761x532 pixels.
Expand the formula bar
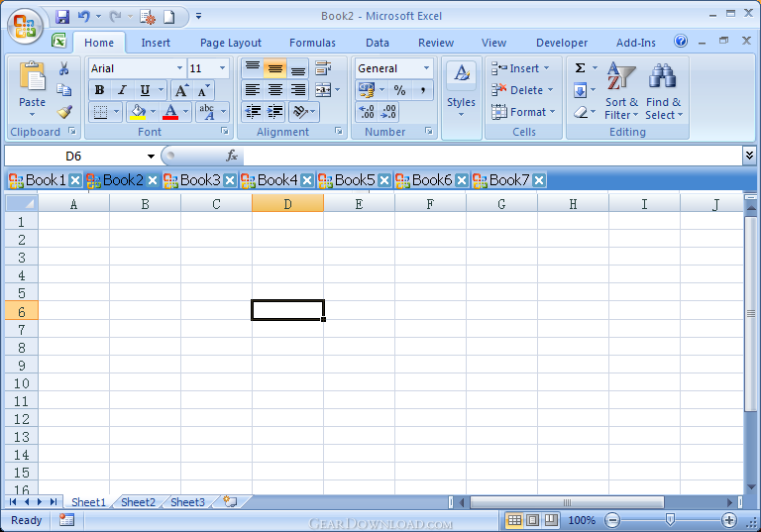[x=749, y=156]
